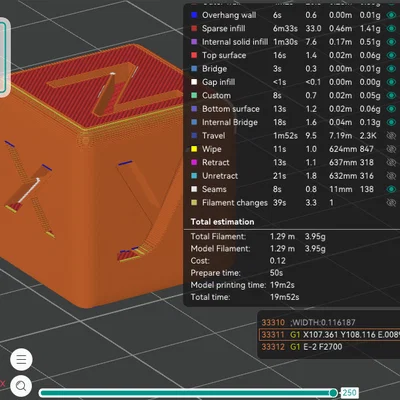Click the Bottom surface color swatch
The width and height of the screenshot is (400, 400).
tap(194, 109)
